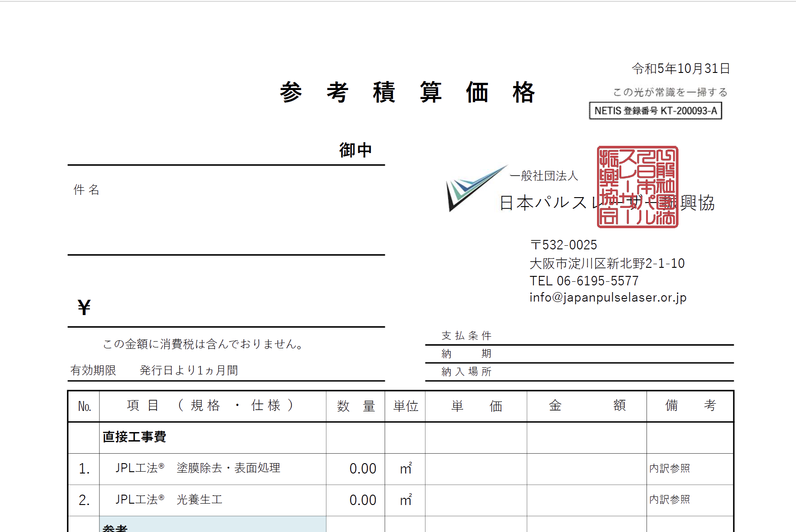This screenshot has height=532, width=796.
Task: Click the 金額 column header
Action: [586, 406]
